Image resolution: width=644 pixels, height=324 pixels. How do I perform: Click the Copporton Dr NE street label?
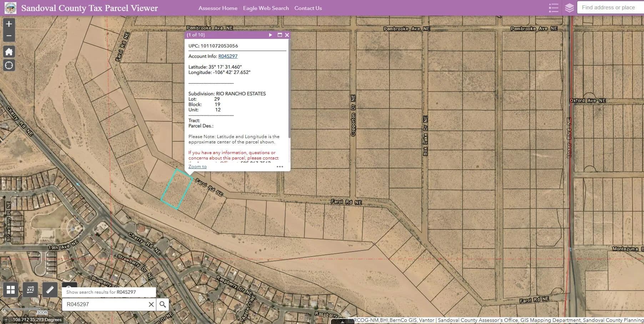click(x=353, y=115)
